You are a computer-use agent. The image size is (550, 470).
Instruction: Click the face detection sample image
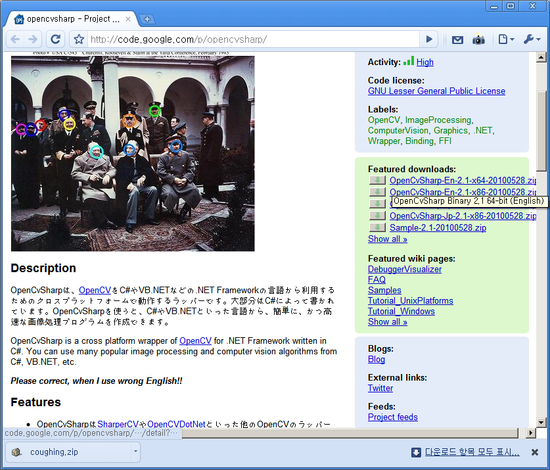(133, 153)
